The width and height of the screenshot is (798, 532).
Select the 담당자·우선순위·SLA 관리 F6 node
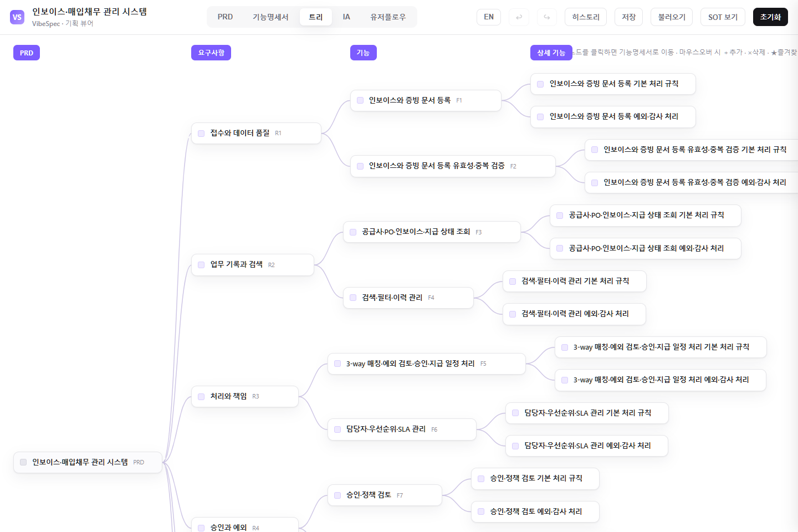402,429
